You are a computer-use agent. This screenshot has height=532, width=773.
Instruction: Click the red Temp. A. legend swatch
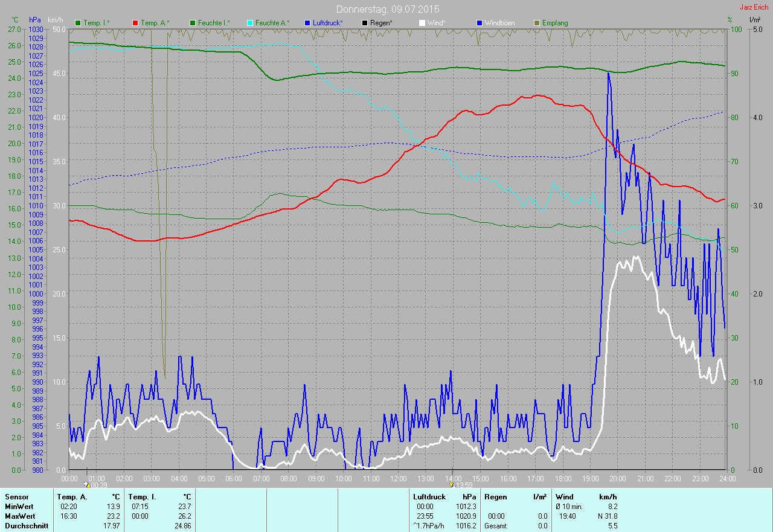tap(135, 23)
